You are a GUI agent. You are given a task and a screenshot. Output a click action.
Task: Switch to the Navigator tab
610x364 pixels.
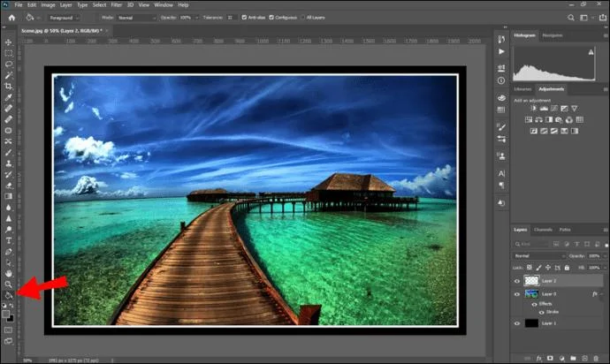pyautogui.click(x=552, y=34)
